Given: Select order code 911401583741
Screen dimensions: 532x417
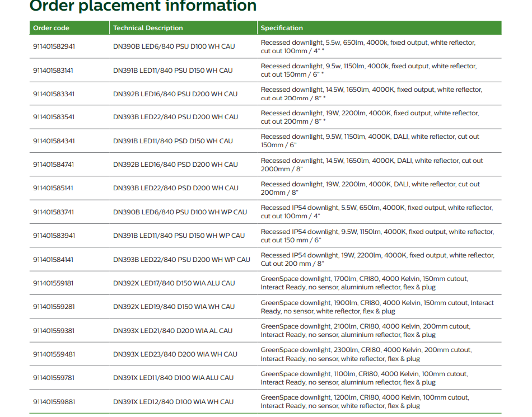Looking at the screenshot, I should [x=54, y=212].
